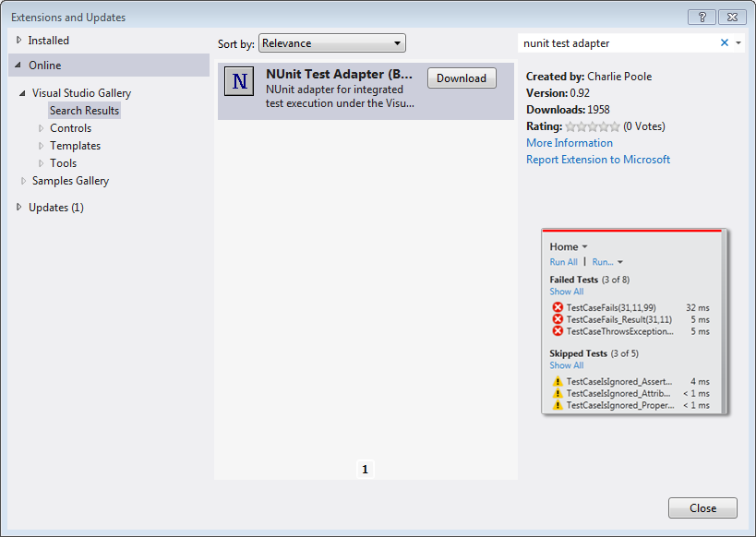Click the 'Downloads: 1958' text
Viewport: 756px width, 537px height.
click(x=568, y=110)
